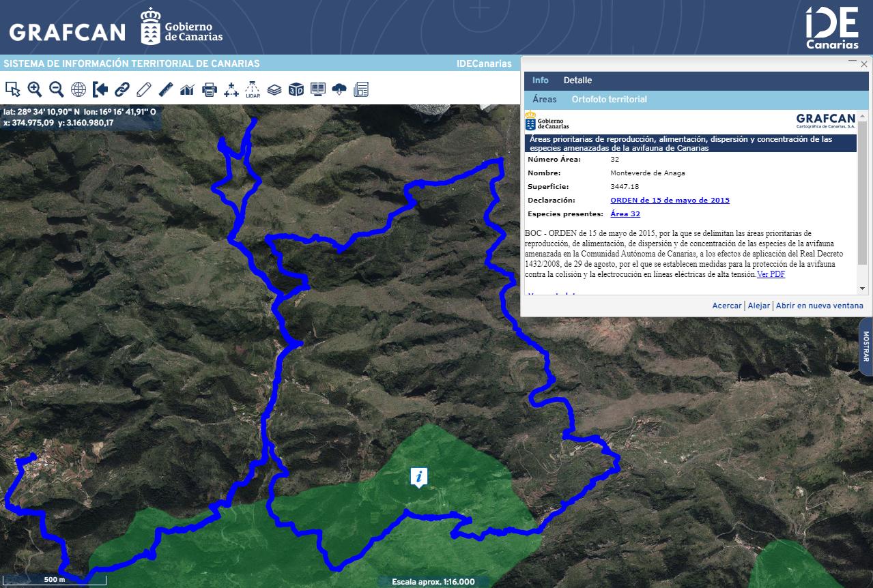This screenshot has width=873, height=588.
Task: Click the Escala aprox. 1:16.000 label
Action: [x=433, y=582]
